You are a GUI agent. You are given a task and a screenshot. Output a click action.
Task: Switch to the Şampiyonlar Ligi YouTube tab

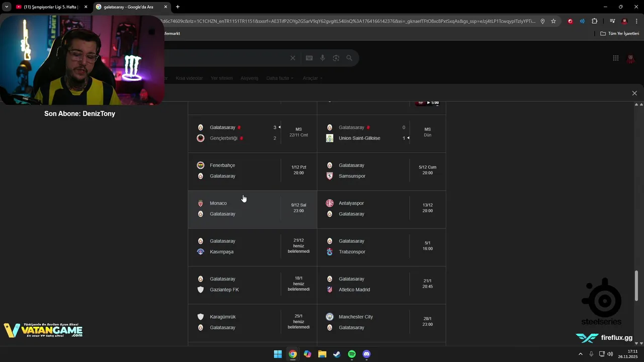point(51,7)
